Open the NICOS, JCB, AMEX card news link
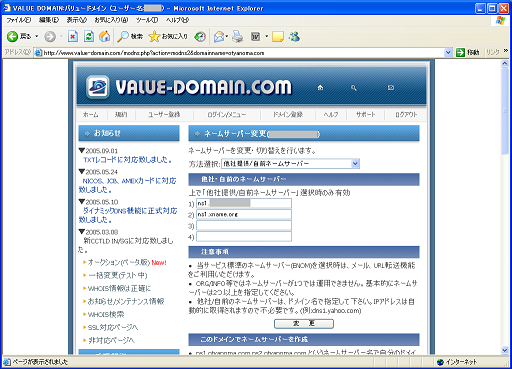512x369 pixels. tap(128, 185)
